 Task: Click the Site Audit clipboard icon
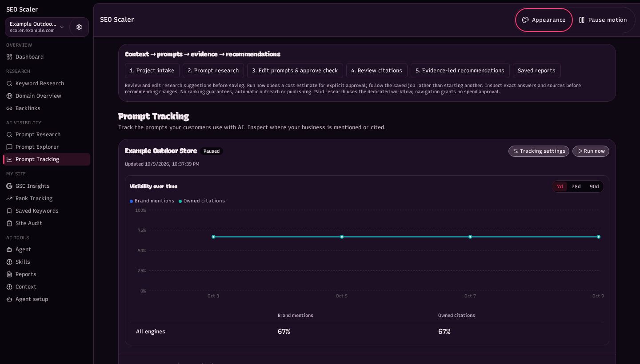click(x=9, y=223)
